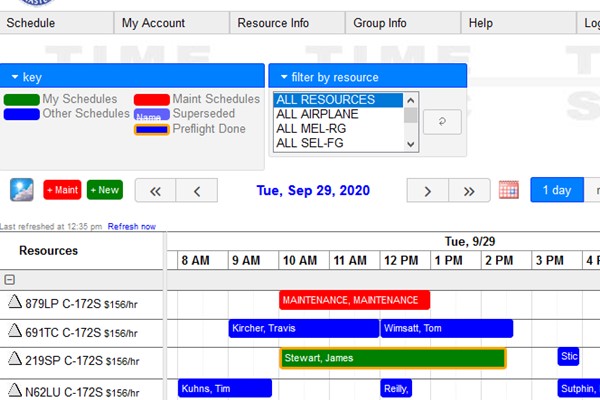Open Stewart, James green schedule block
Viewport: 600px width, 400px height.
coord(393,358)
